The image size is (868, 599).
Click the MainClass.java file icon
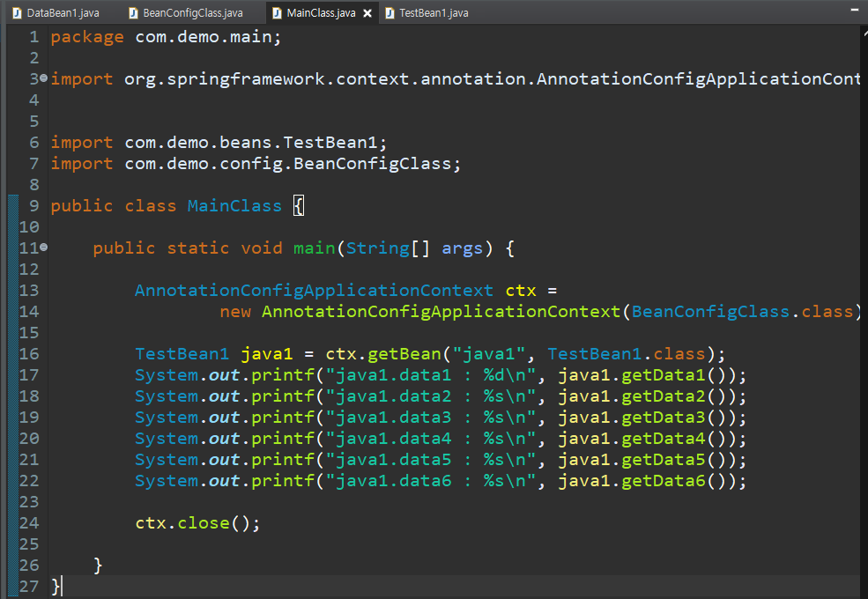pyautogui.click(x=277, y=13)
